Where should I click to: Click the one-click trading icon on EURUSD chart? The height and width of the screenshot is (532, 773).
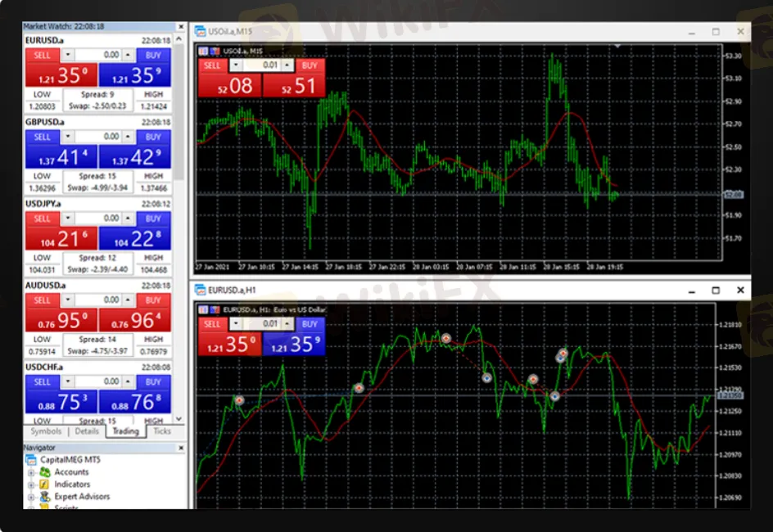coord(215,310)
